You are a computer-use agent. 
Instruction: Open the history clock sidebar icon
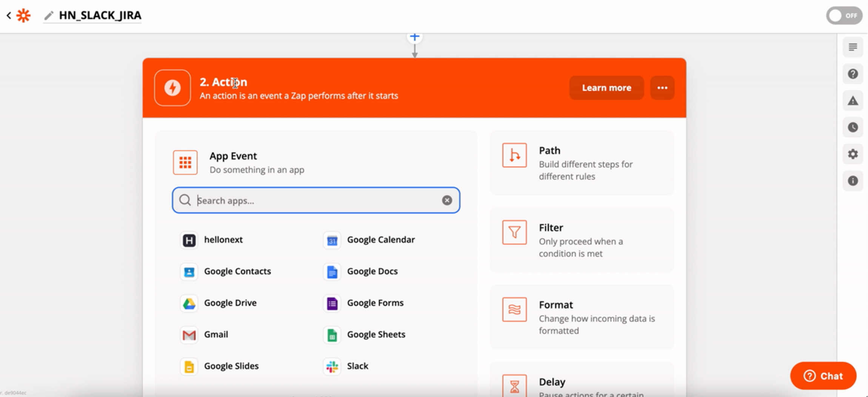pos(853,128)
